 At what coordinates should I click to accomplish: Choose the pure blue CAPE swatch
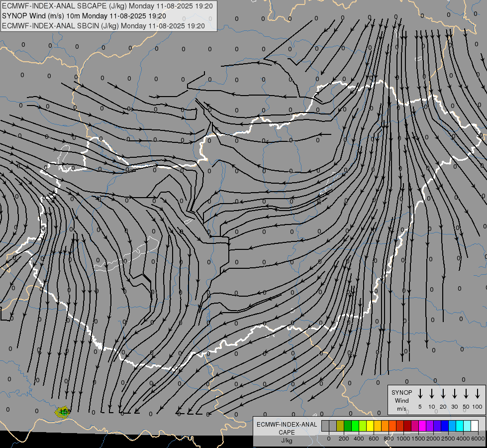445,426
